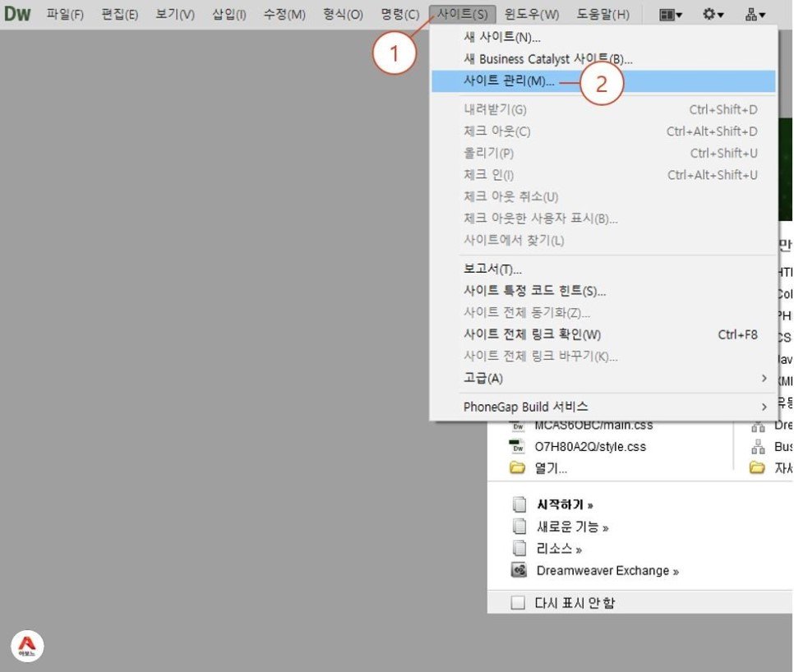Open recent file MCAS6OBC/main.css
Screen dimensions: 794x672
593,426
